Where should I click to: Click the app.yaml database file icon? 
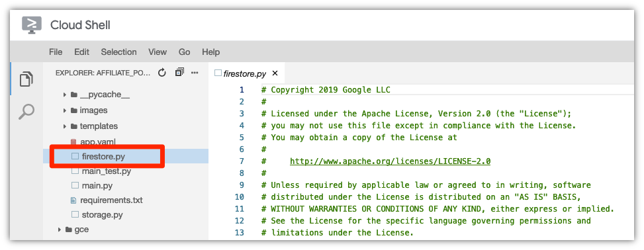pos(74,142)
